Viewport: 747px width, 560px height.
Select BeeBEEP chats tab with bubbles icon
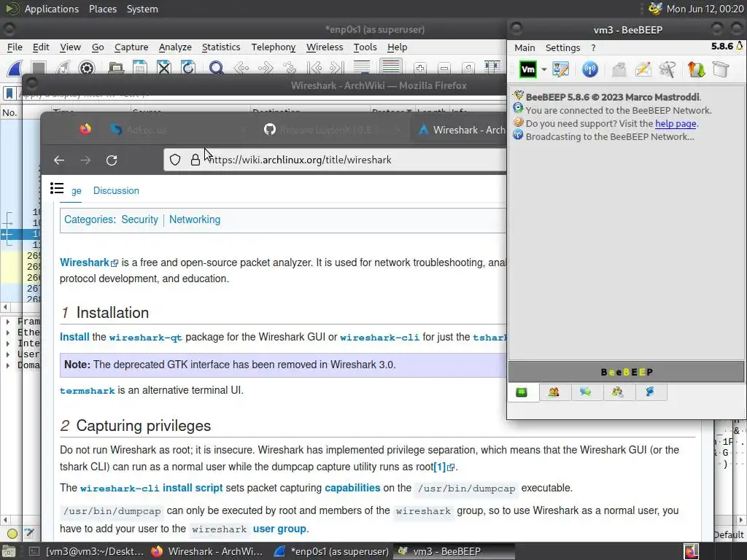point(586,392)
